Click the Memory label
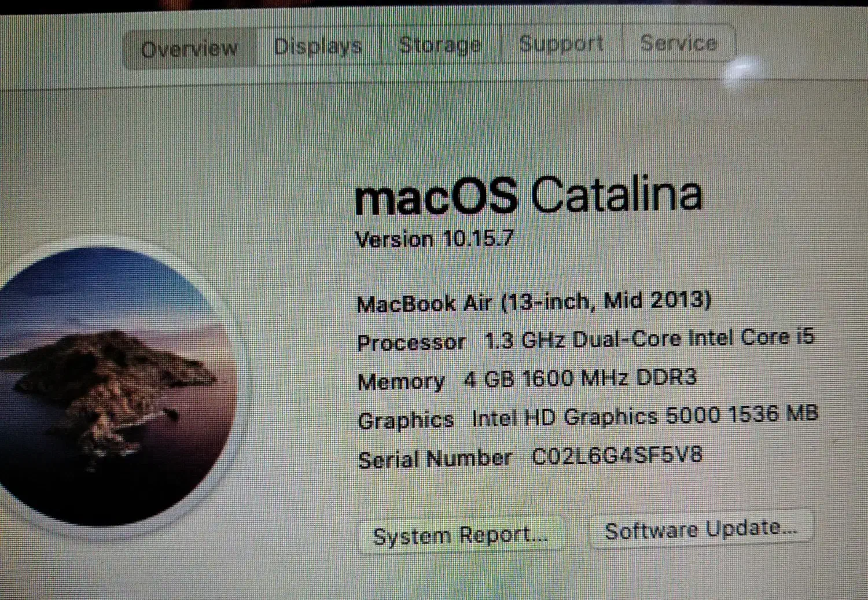Image resolution: width=868 pixels, height=600 pixels. pyautogui.click(x=401, y=381)
